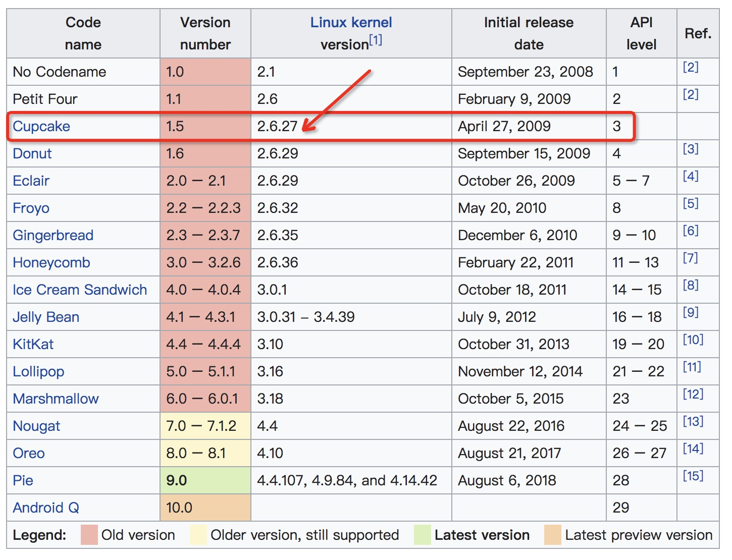Image resolution: width=732 pixels, height=560 pixels.
Task: Open the Android Q codename link
Action: [x=45, y=508]
